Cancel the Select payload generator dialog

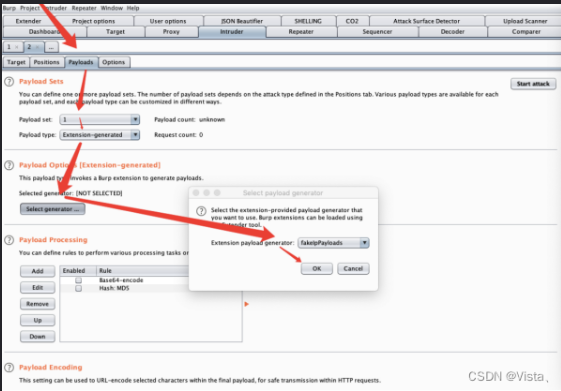tap(353, 269)
